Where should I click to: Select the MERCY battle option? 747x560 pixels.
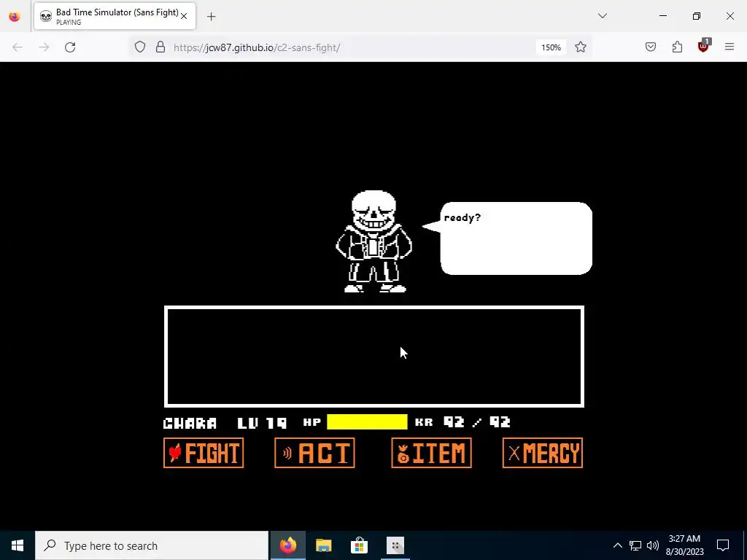coord(542,453)
